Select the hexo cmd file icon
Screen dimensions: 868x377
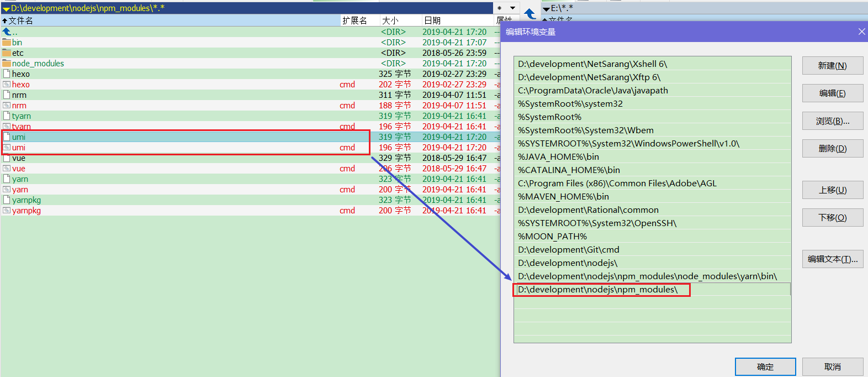click(7, 85)
